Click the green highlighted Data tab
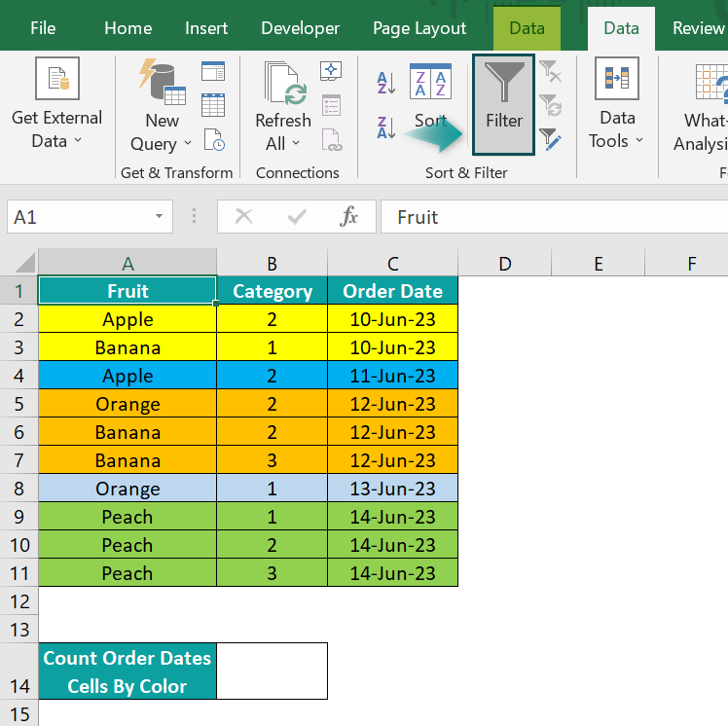Screen dimensions: 728x726 click(527, 28)
